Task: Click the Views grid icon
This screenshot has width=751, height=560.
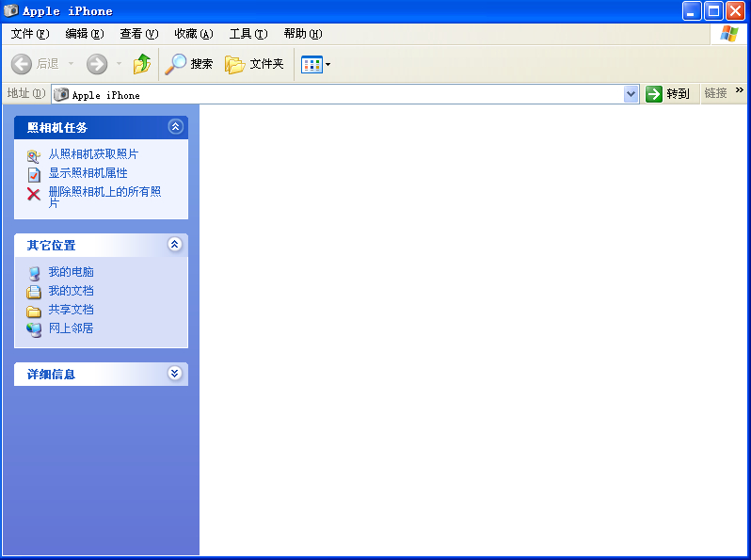Action: [312, 64]
